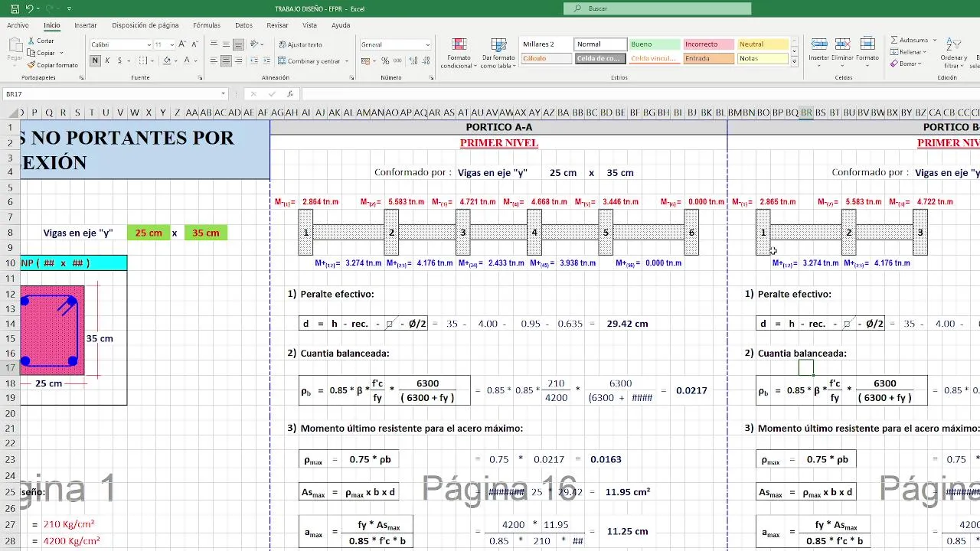Open the font size 11 dropdown

tap(171, 44)
